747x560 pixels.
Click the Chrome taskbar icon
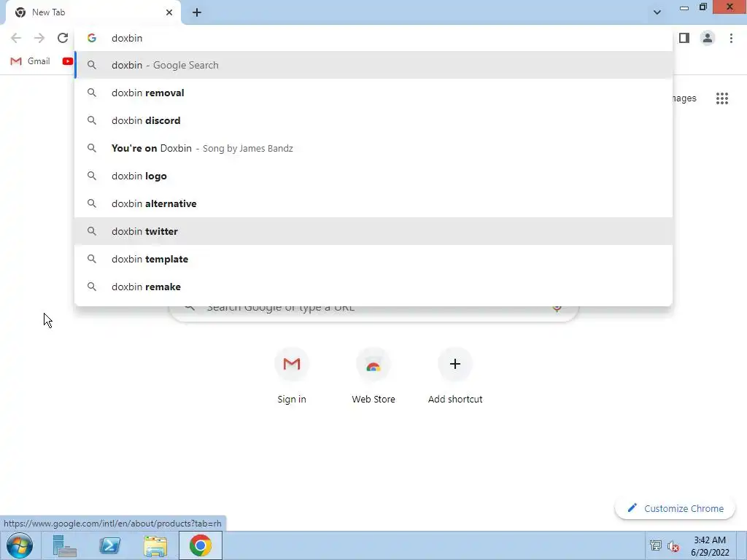pos(201,545)
